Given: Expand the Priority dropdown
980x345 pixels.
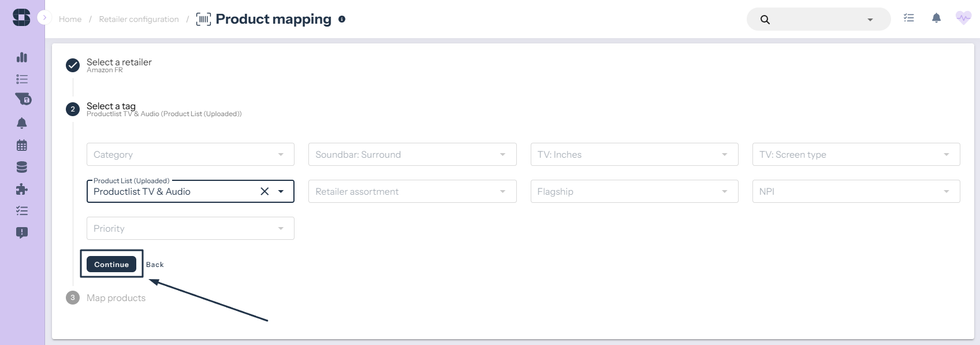Looking at the screenshot, I should point(190,228).
